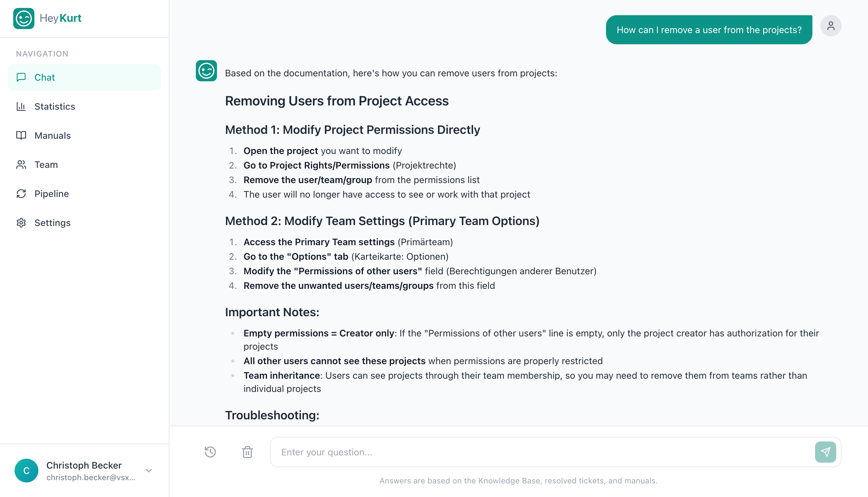Open the Manuals book icon
The image size is (868, 497).
point(21,135)
